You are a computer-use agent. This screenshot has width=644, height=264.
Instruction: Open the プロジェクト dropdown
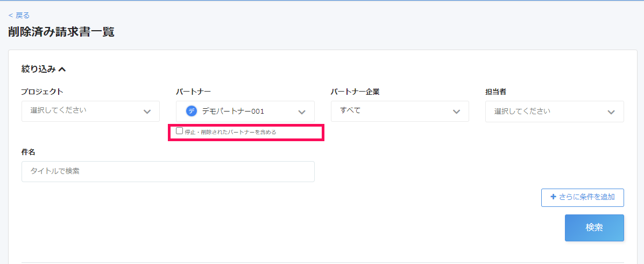click(x=90, y=112)
